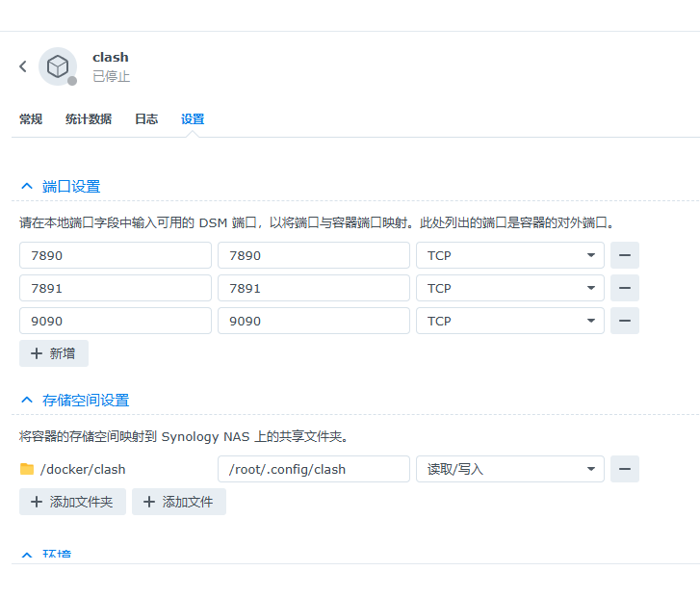Remove the /docker/clash volume mapping
The image size is (700, 597).
pos(625,469)
